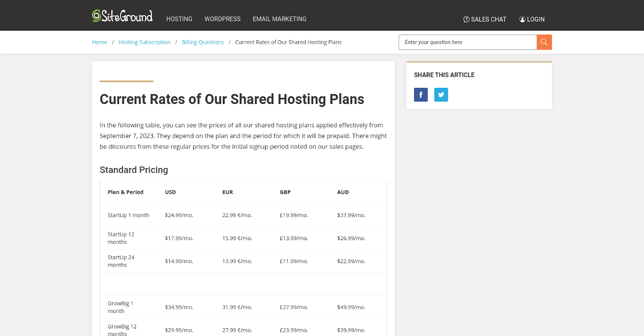Click the $34.99/mo. GrowBig price

[x=179, y=307]
